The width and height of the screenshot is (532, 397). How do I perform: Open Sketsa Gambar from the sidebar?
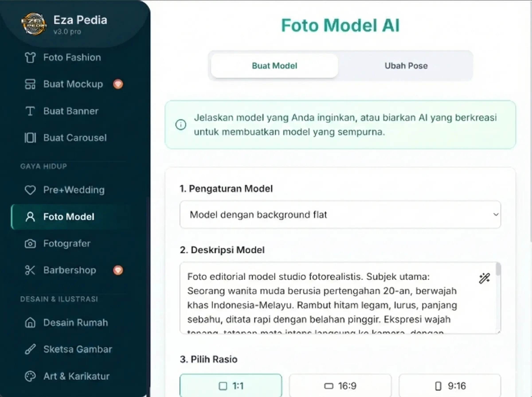77,349
